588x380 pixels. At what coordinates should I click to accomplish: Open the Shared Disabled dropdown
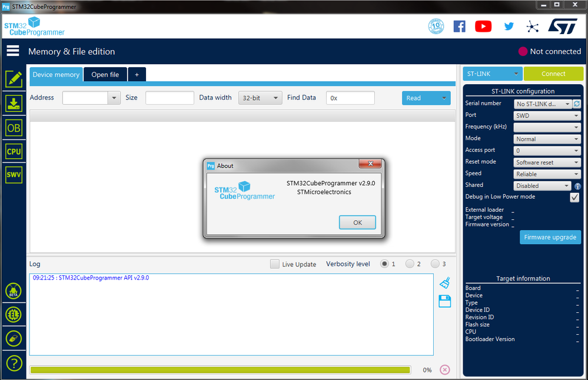(x=542, y=186)
